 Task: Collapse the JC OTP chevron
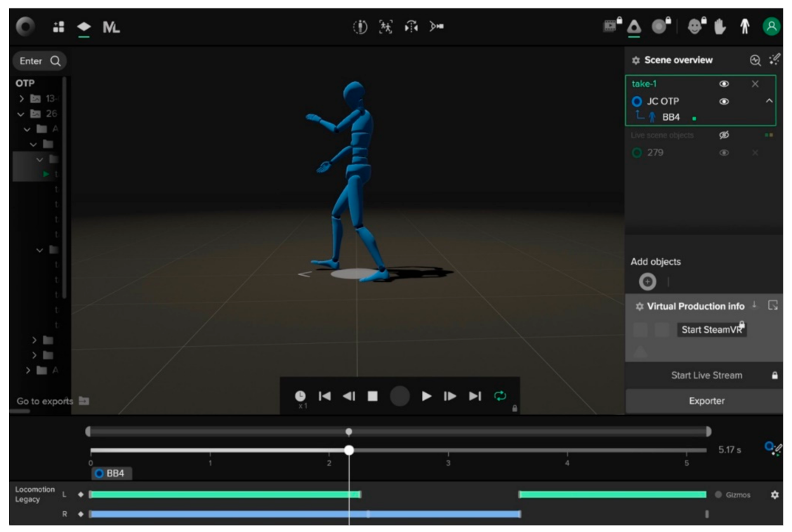point(769,101)
